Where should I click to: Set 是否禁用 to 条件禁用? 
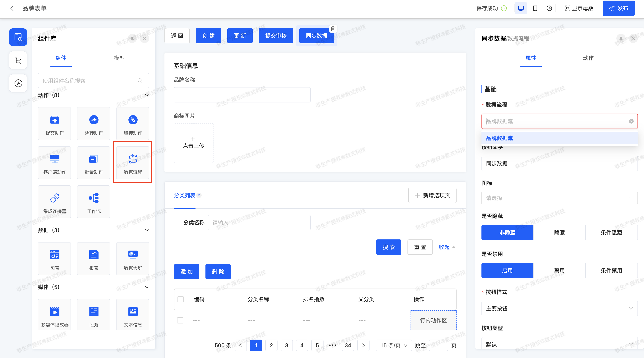pyautogui.click(x=611, y=271)
